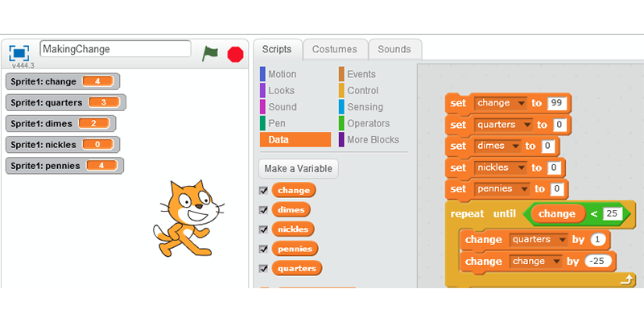Open variable dropdown in 'set dimes to 0'
The height and width of the screenshot is (322, 644).
516,147
